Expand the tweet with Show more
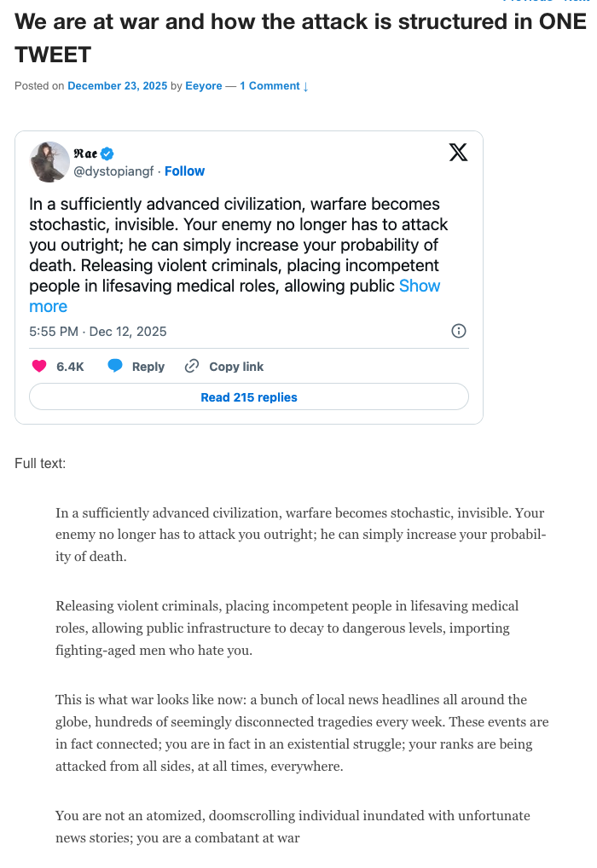 coord(420,286)
